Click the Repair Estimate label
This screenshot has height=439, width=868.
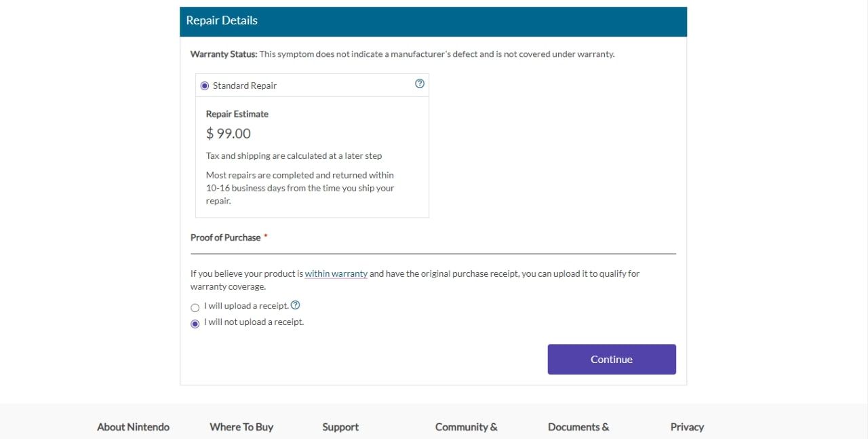tap(237, 114)
